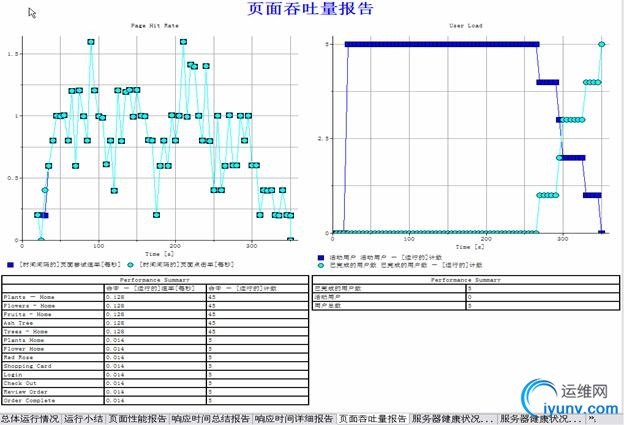This screenshot has width=624, height=425.
Task: Show more tabs with the » overflow arrow
Action: pos(592,419)
